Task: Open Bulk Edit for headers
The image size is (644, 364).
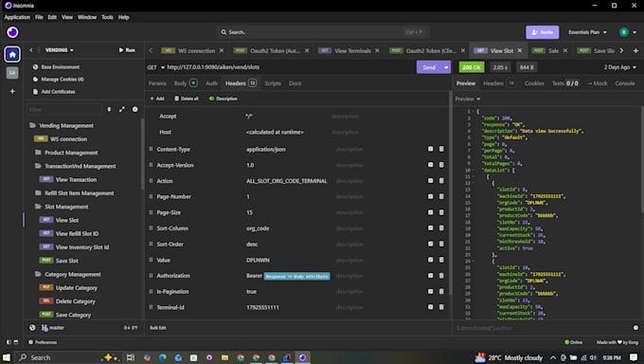Action: [158, 327]
